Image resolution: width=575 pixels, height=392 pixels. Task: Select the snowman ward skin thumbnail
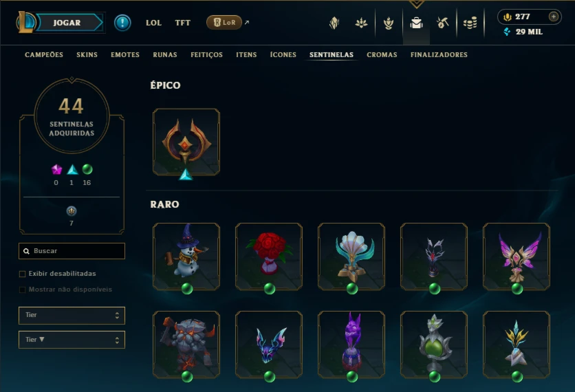pos(186,257)
